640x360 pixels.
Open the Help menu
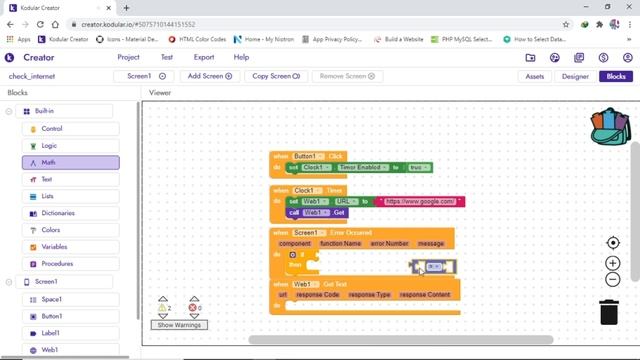click(x=241, y=58)
